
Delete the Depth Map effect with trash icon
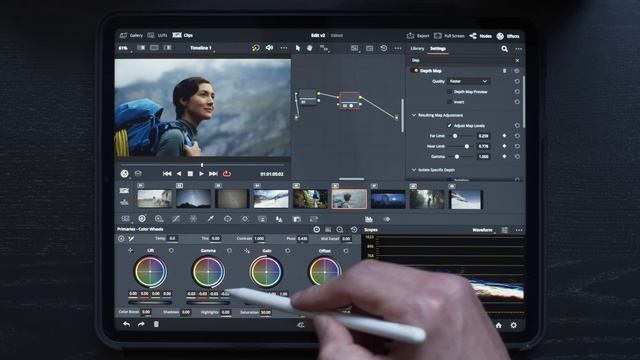click(x=504, y=71)
